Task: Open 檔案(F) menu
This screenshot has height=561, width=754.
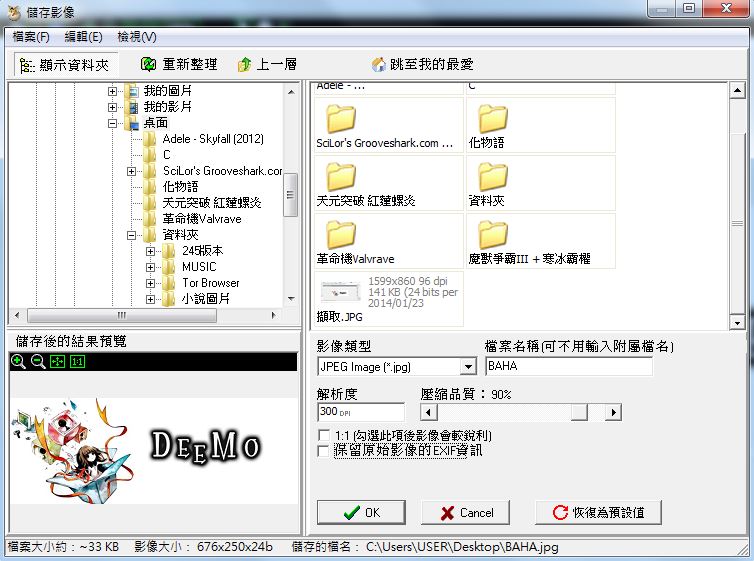Action: click(31, 37)
